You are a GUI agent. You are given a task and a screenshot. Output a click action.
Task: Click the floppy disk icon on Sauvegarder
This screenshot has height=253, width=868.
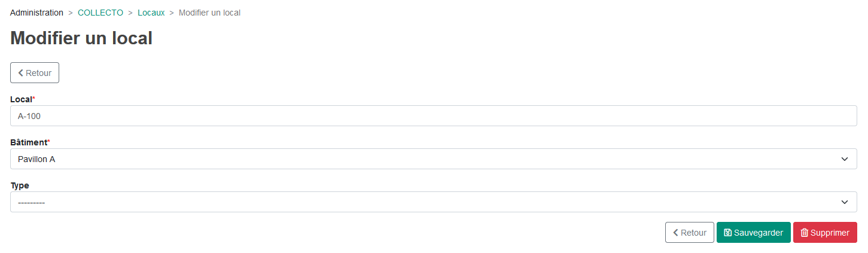coord(727,233)
